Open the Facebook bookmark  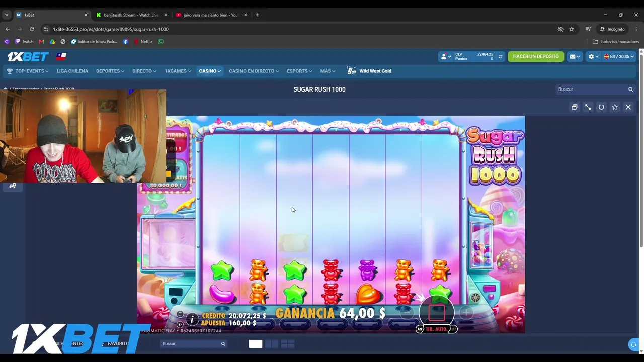(125, 42)
